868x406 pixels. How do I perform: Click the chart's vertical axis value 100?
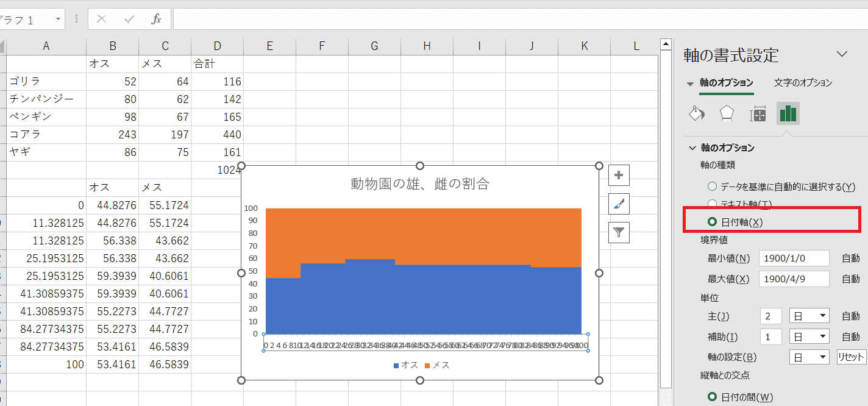251,208
